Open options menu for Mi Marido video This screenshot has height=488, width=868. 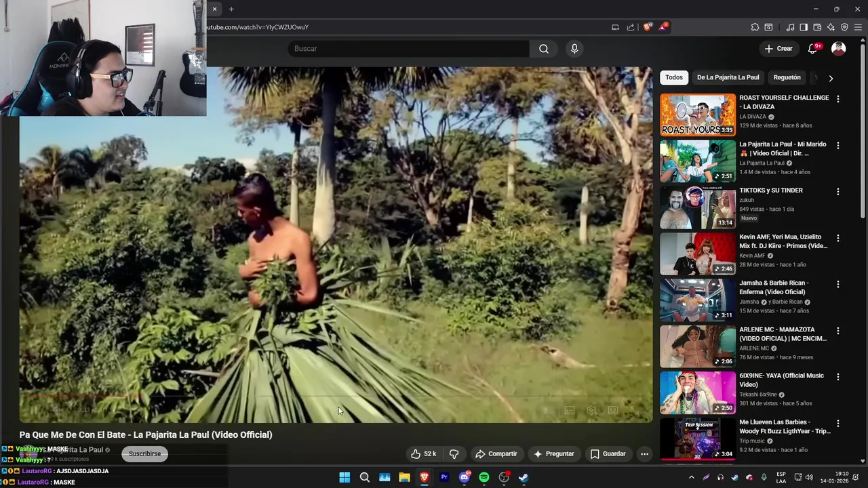(x=838, y=146)
